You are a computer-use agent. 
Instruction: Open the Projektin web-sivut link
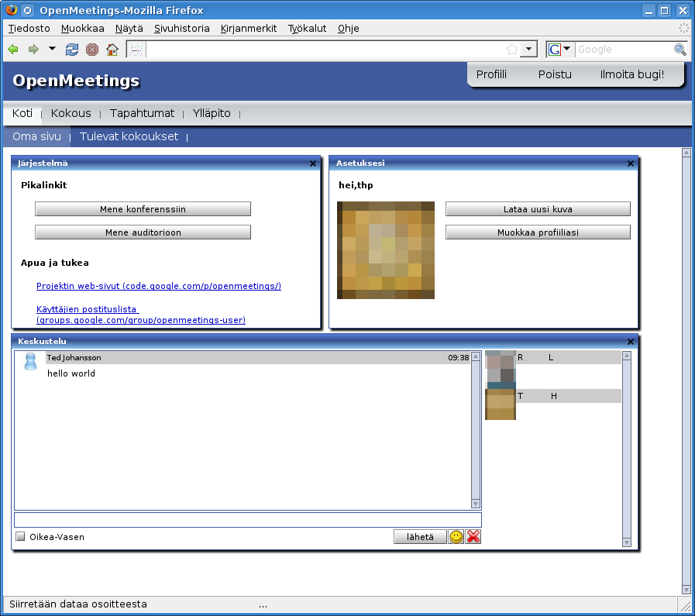click(159, 286)
